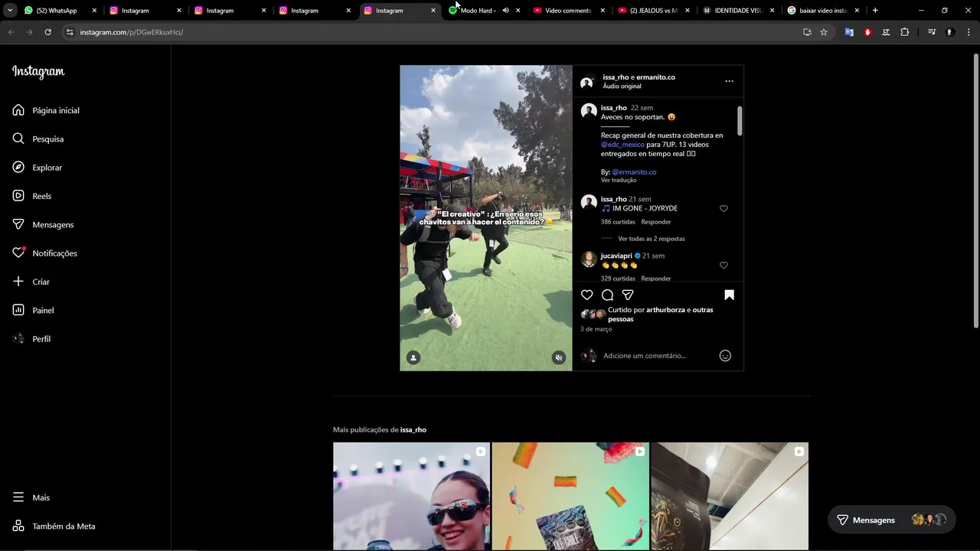Click the Criar plus icon
This screenshot has height=551, width=980.
pos(18,282)
